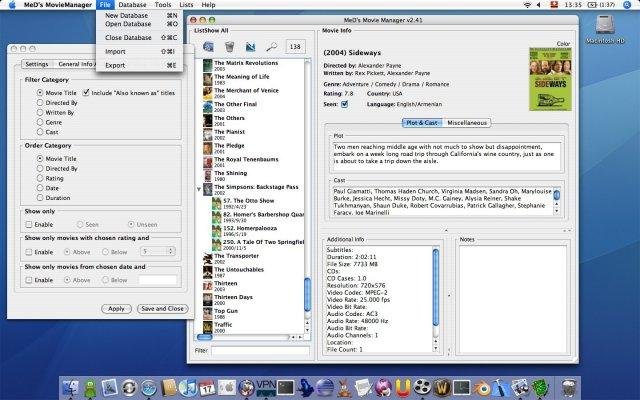Open the Database menu

click(x=132, y=4)
